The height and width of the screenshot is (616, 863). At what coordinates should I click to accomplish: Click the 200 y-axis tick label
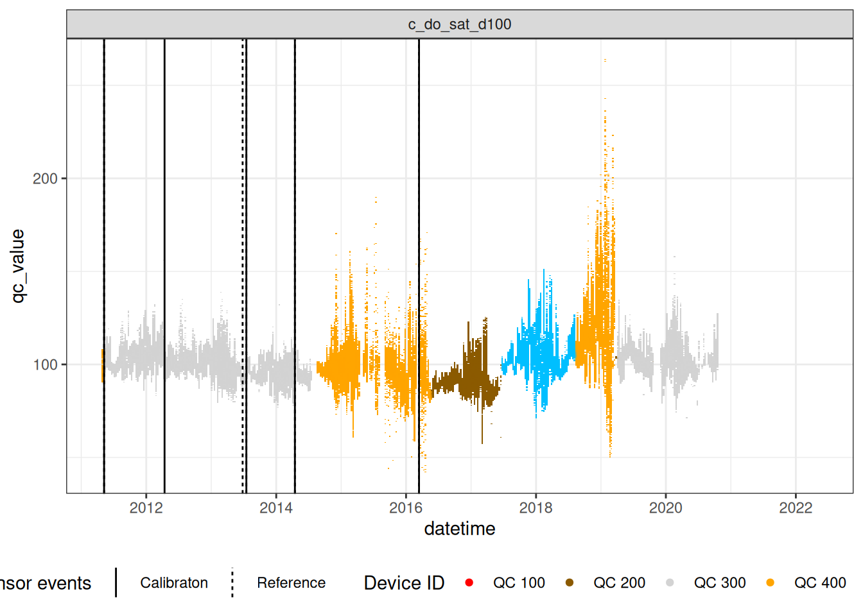pos(45,178)
